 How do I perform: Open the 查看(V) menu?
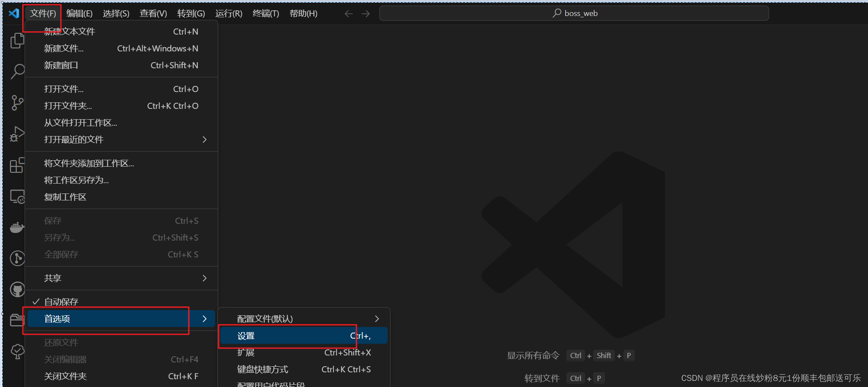[153, 13]
